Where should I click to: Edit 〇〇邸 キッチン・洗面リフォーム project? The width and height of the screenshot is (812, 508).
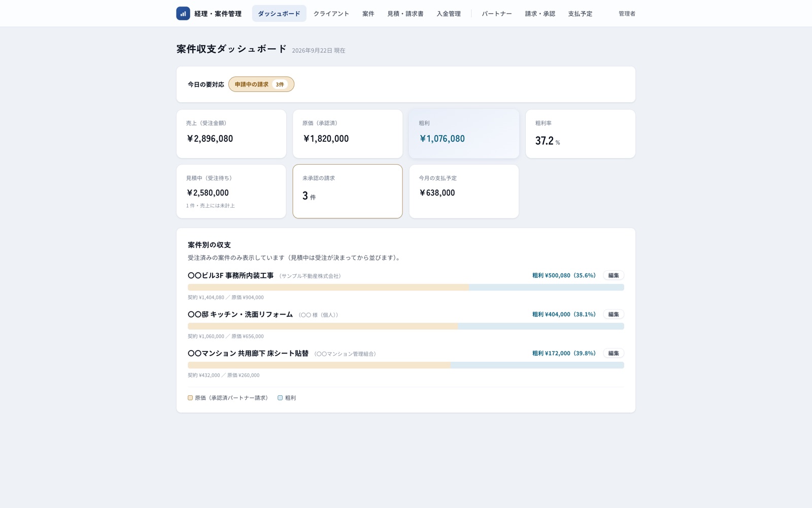coord(614,314)
